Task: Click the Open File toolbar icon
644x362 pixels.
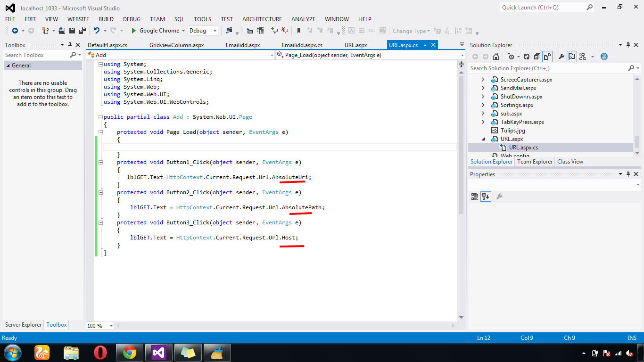Action: tap(62, 31)
